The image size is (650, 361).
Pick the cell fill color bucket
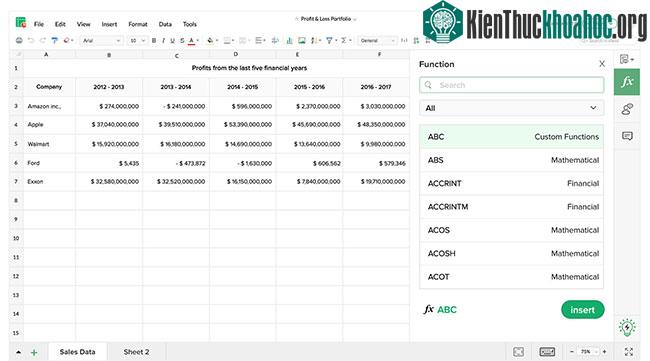[210, 41]
